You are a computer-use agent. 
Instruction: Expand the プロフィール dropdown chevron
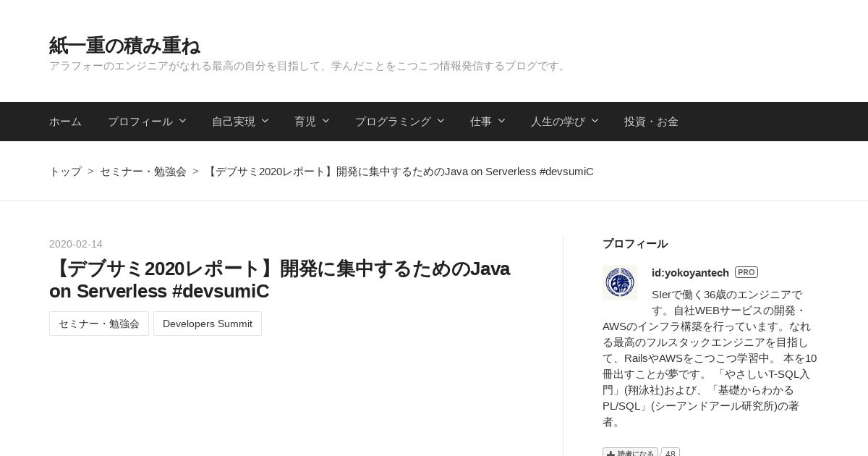coord(182,121)
